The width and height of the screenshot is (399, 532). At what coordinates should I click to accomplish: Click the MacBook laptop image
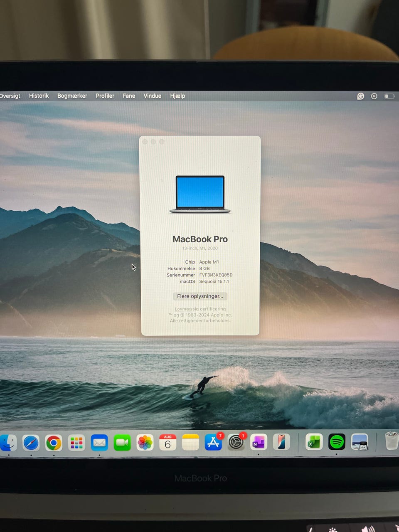pos(200,194)
